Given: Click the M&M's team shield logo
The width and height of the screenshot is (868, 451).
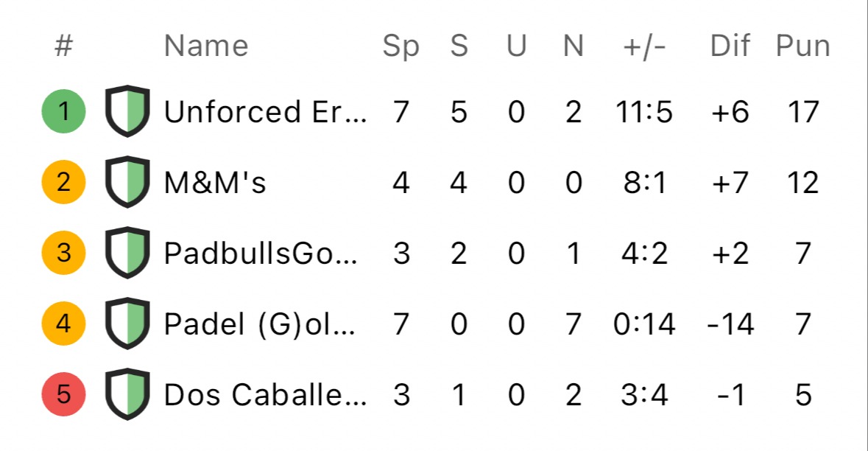Looking at the screenshot, I should tap(127, 182).
